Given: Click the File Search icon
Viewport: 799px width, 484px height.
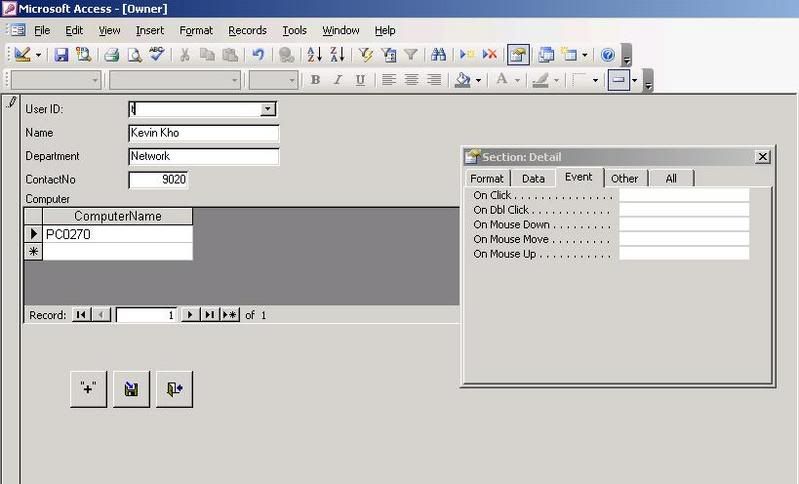Looking at the screenshot, I should 83,55.
